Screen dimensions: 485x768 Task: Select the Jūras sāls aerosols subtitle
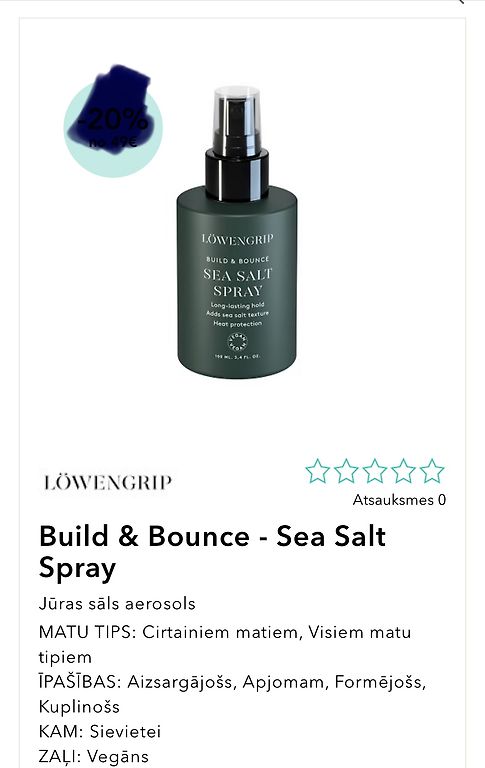pyautogui.click(x=117, y=603)
